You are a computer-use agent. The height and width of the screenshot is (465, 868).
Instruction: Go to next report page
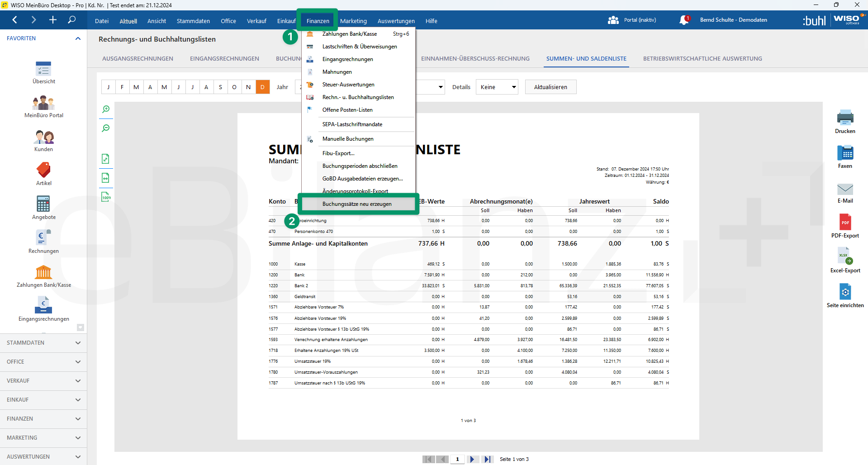pos(472,459)
